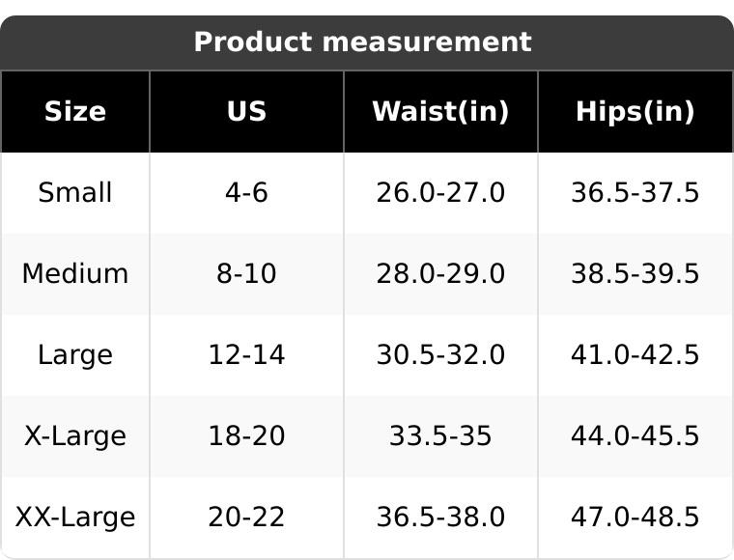Click the Product measurement title
This screenshot has width=734, height=560.
[362, 42]
